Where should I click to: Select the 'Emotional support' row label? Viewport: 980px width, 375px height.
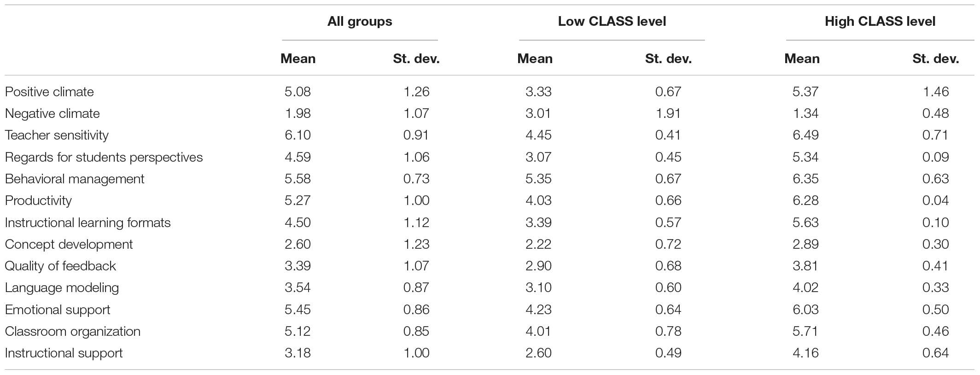58,310
